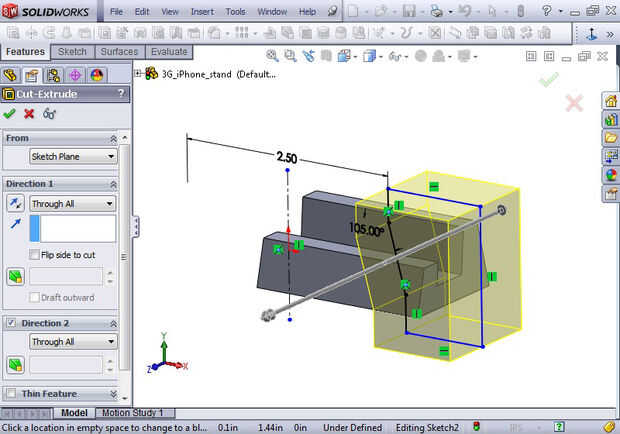The image size is (620, 434).
Task: Click the rebuild traffic light status icon
Action: 476,427
